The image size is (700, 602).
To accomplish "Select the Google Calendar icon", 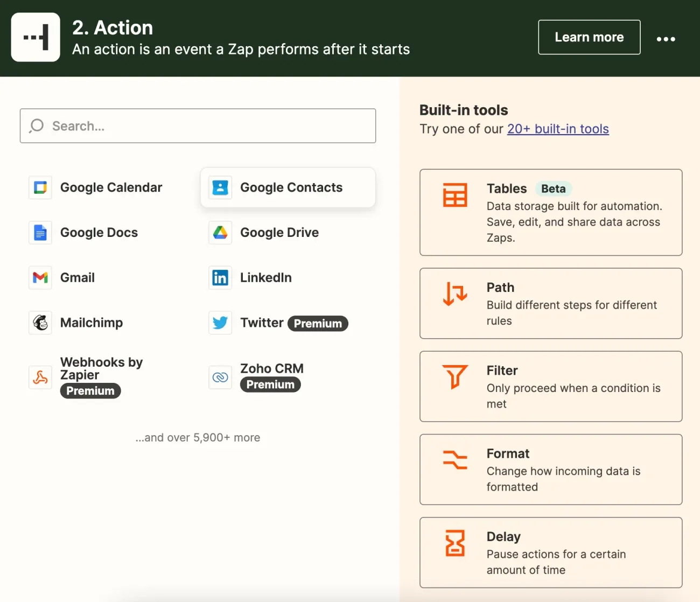I will [x=40, y=187].
